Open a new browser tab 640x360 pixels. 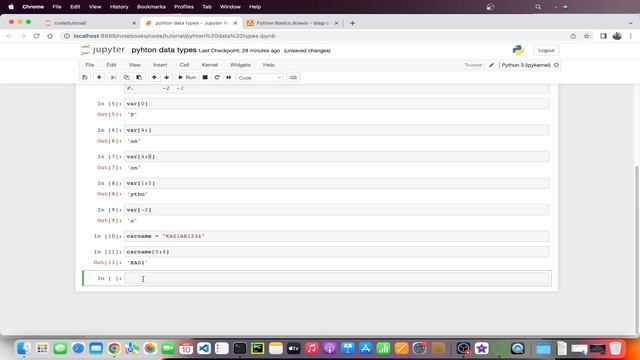coord(352,23)
